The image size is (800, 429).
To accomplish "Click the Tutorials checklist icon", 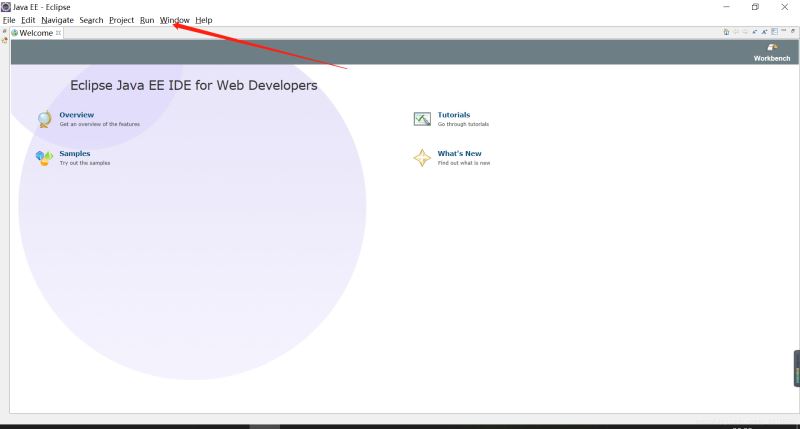I will coord(422,119).
